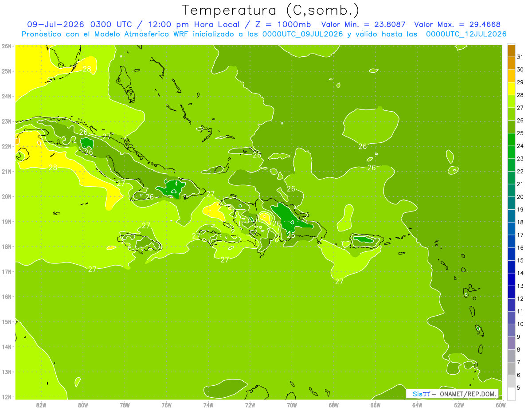
Task: Pick the teal color bar segment between 19 and 20
Action: [511, 203]
